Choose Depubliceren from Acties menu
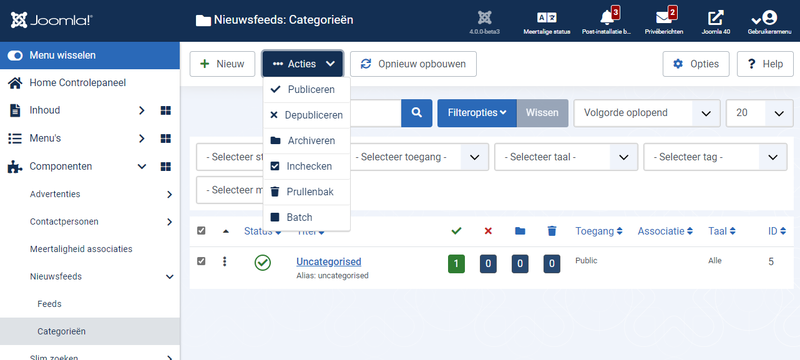 (x=307, y=115)
